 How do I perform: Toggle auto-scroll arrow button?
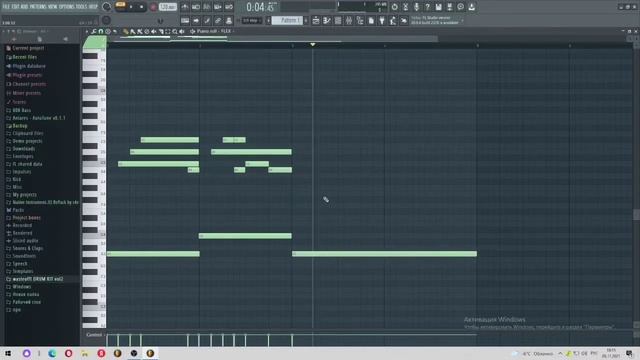[x=196, y=20]
